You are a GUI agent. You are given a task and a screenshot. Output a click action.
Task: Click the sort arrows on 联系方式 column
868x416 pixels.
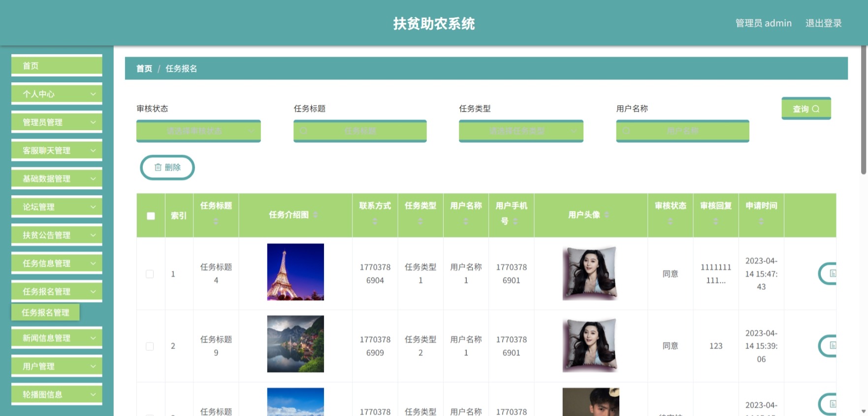pos(375,222)
